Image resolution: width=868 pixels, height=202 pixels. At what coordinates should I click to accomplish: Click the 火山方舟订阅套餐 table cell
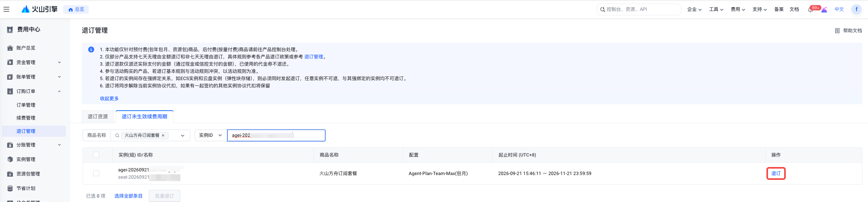338,173
